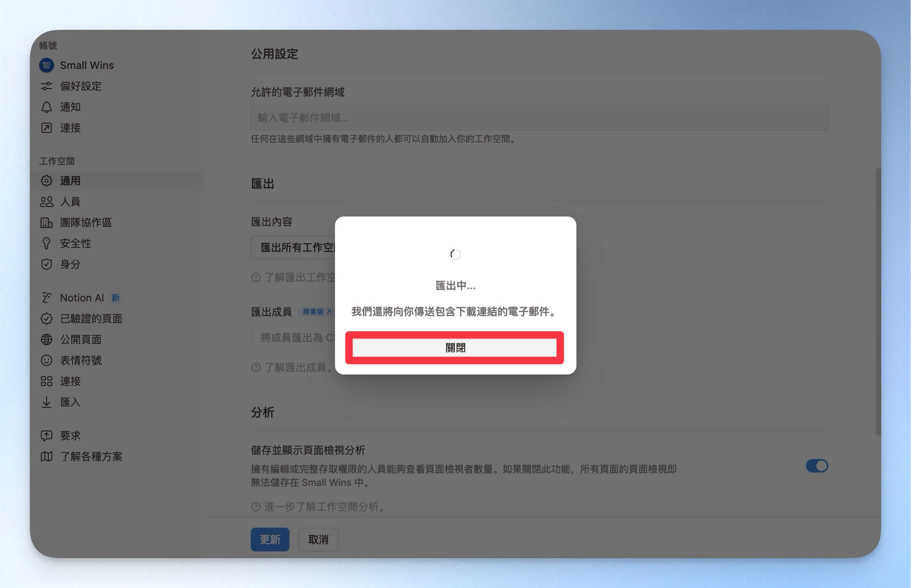Select Small Wins account name
Screen dimensions: 911x588
87,65
